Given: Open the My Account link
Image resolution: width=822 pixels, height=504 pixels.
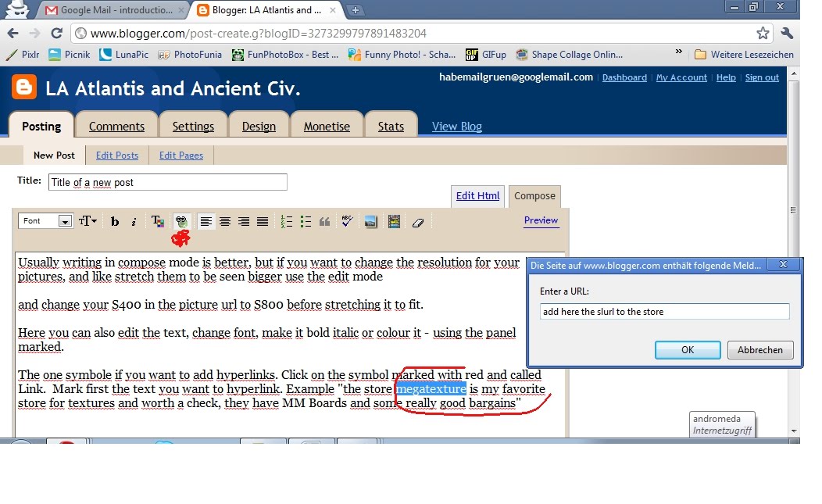Looking at the screenshot, I should [x=681, y=77].
